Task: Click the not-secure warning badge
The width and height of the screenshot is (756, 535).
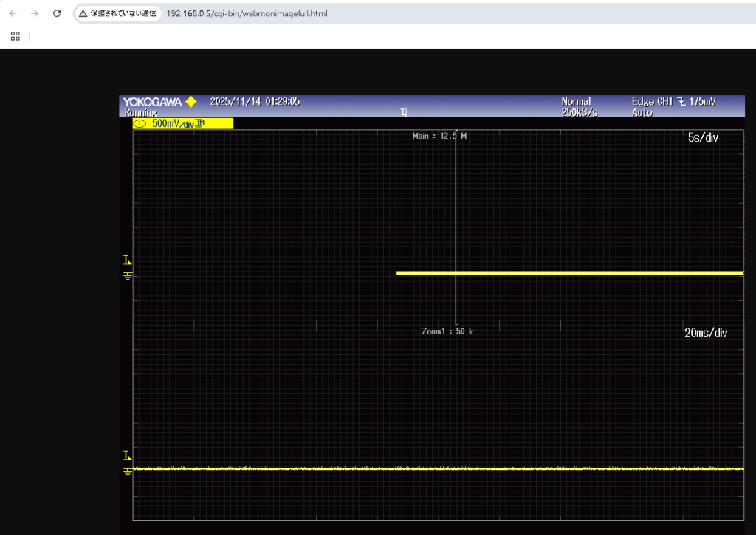Action: 118,13
